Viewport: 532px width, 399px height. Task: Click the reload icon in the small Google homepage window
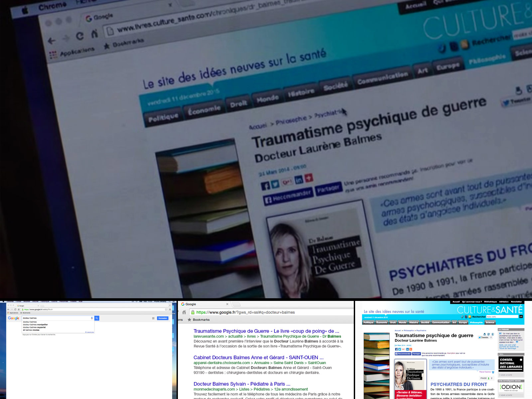15,310
